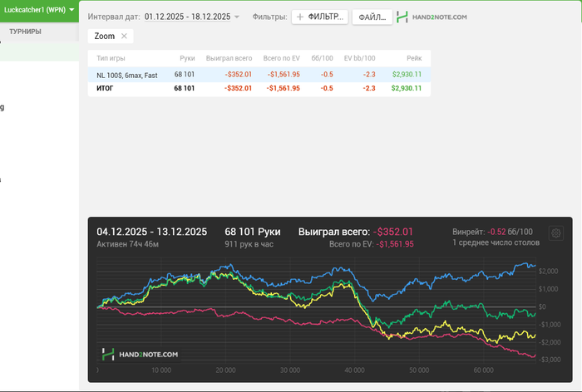The height and width of the screenshot is (392, 582).
Task: Select the NL 100$, 6max, Fast row
Action: (x=126, y=75)
